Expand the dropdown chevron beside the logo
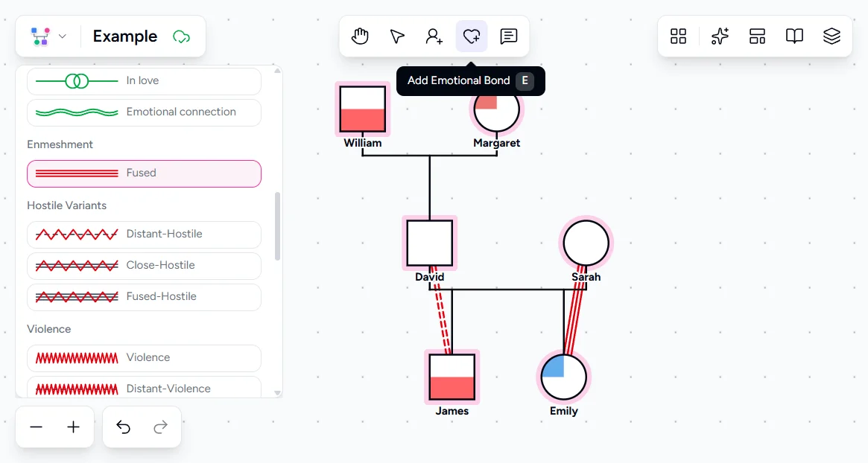The height and width of the screenshot is (463, 868). coord(63,36)
